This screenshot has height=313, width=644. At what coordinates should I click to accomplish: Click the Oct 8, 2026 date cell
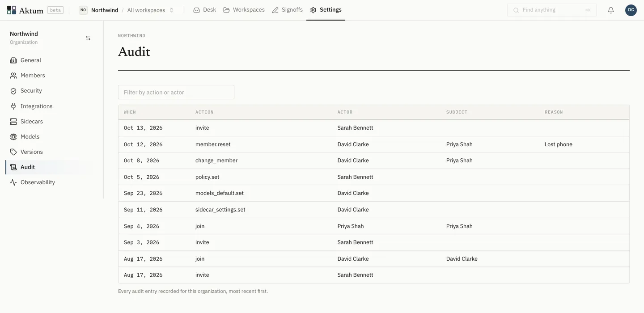pyautogui.click(x=142, y=161)
